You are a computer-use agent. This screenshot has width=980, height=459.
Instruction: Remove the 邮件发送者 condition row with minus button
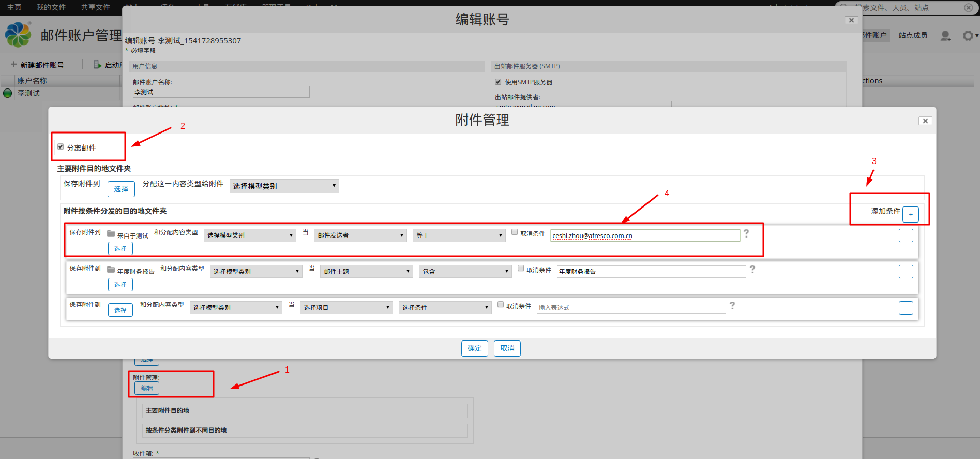(906, 235)
